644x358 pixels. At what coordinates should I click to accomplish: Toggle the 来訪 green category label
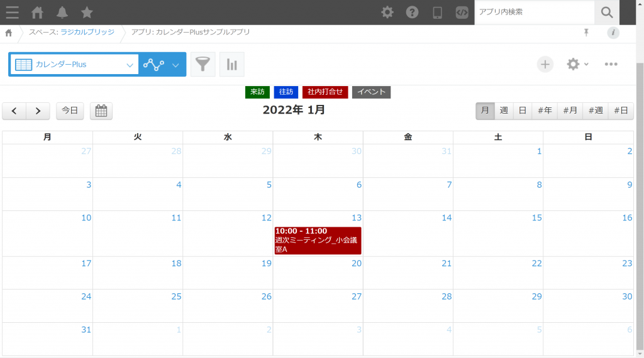(x=257, y=92)
